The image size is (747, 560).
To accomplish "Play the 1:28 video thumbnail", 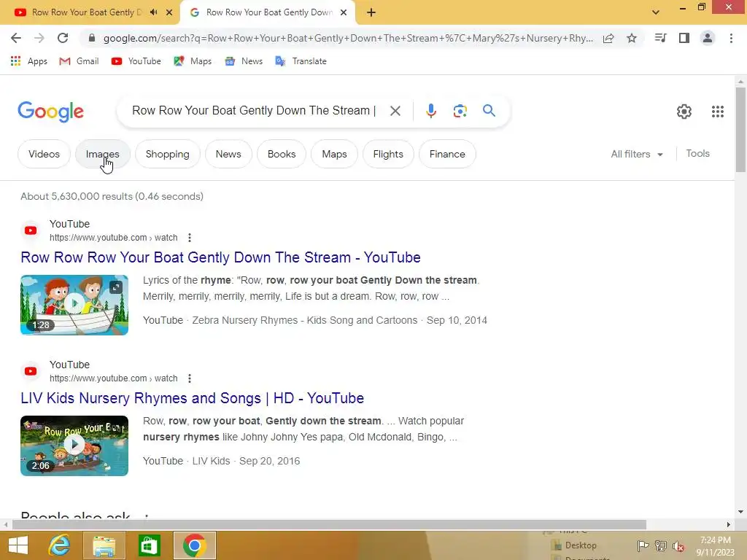I will coord(74,305).
